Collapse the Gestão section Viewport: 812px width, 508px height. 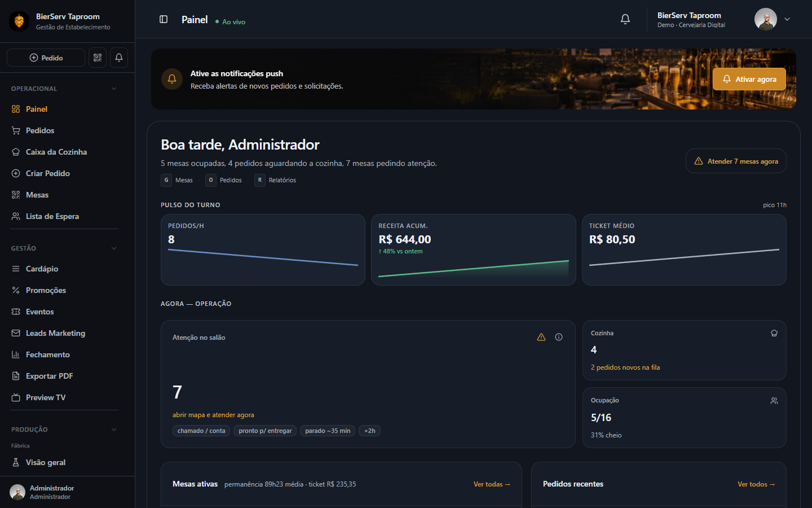click(114, 248)
